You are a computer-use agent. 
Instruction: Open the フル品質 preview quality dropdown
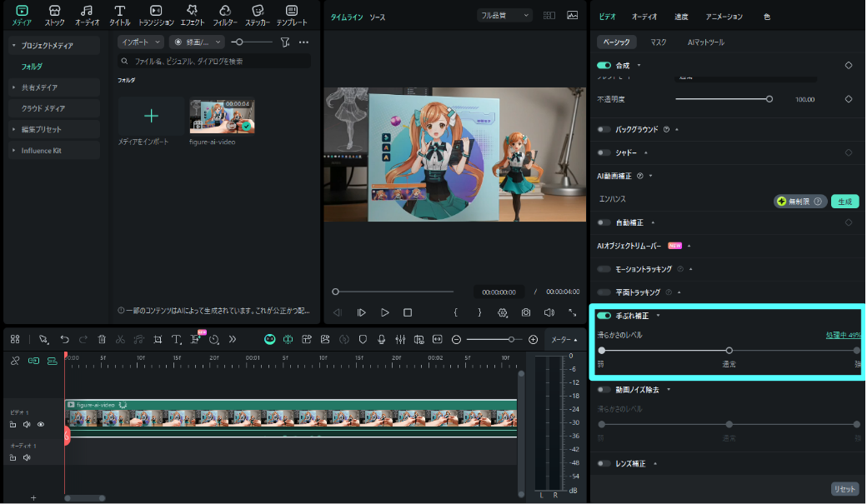click(x=505, y=15)
